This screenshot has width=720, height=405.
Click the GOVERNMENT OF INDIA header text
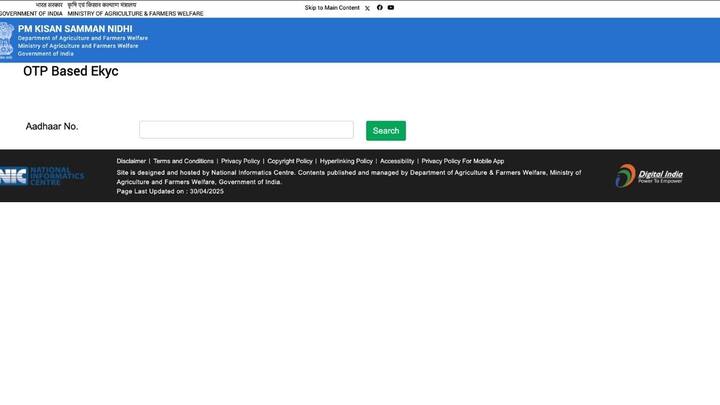click(31, 14)
